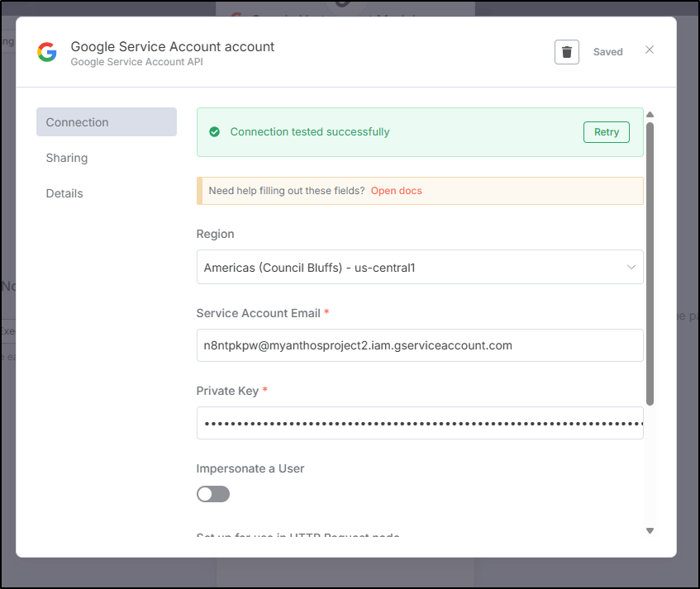
Task: Focus the Service Account Email field
Action: tap(420, 345)
